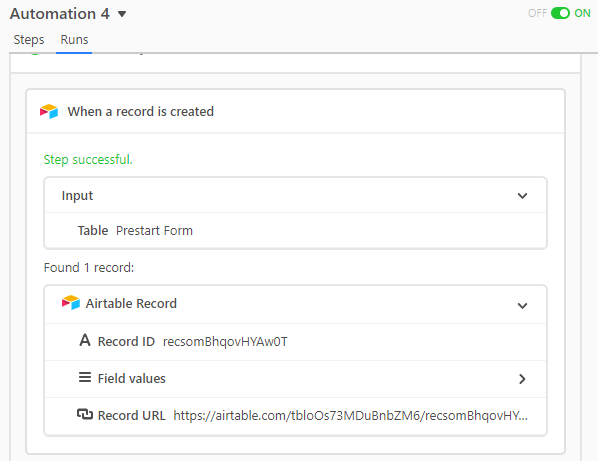
Task: Collapse the Input section chevron
Action: [x=522, y=196]
